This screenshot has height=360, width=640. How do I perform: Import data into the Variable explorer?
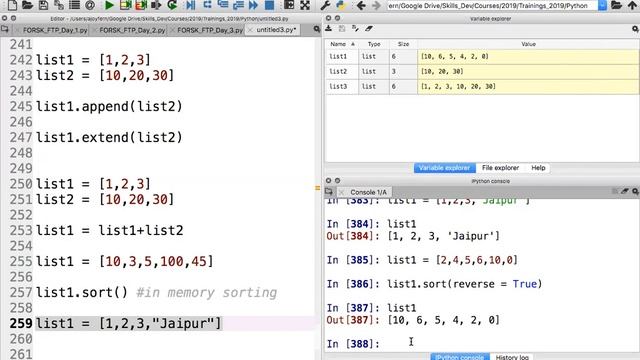[x=329, y=29]
